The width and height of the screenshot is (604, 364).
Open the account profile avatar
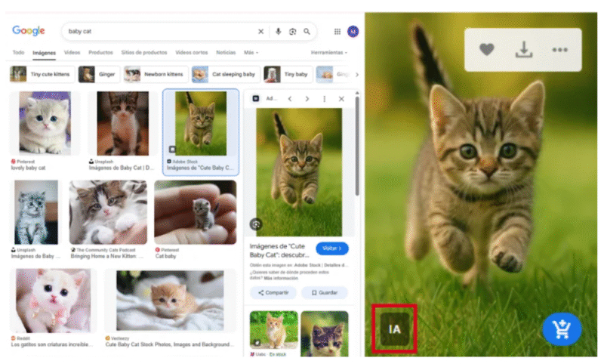coord(353,32)
